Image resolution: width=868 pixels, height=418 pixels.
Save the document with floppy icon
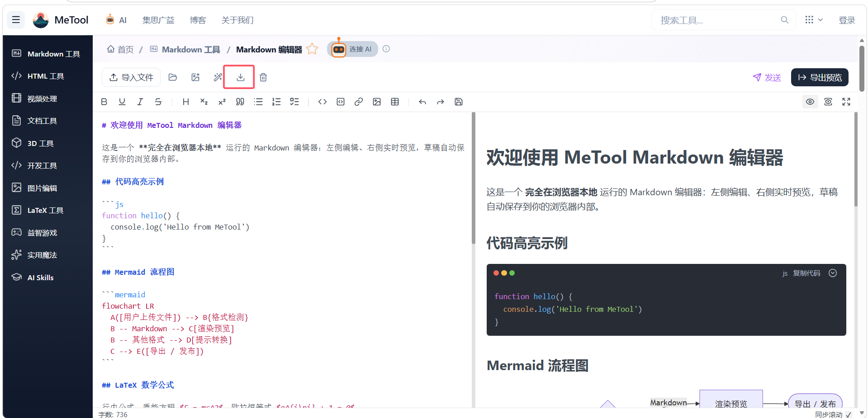[x=459, y=102]
